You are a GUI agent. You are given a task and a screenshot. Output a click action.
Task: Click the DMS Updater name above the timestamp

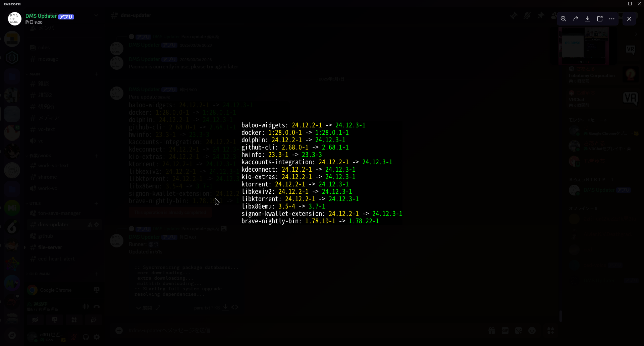41,16
